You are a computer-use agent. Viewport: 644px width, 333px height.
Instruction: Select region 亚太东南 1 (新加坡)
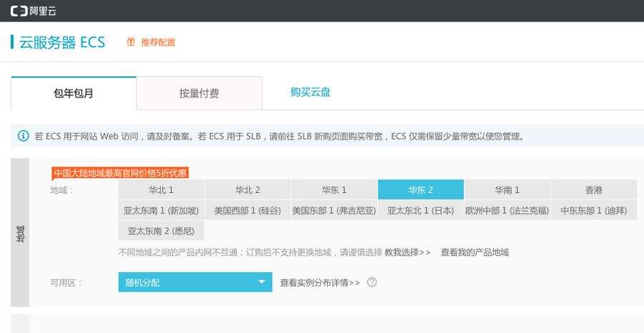(161, 210)
